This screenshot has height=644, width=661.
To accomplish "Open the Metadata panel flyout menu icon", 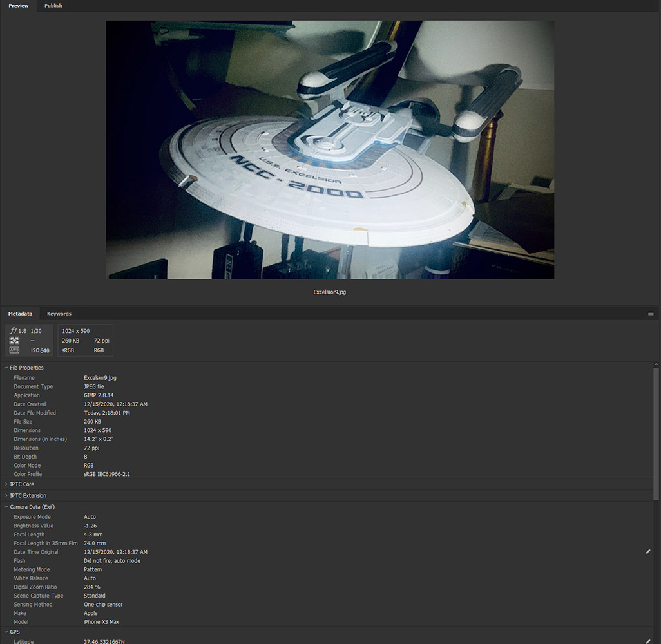I will pyautogui.click(x=651, y=314).
